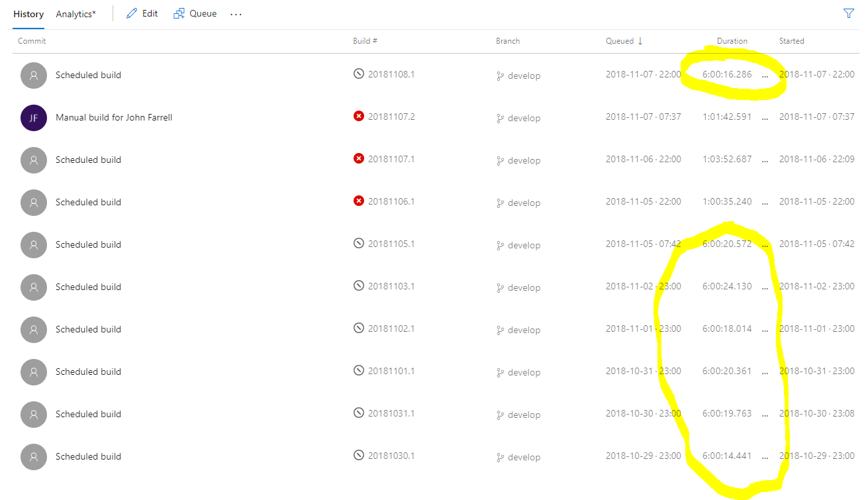Viewport: 868px width, 500px height.
Task: Click avatar of build 20181108.1 row
Action: [x=34, y=75]
